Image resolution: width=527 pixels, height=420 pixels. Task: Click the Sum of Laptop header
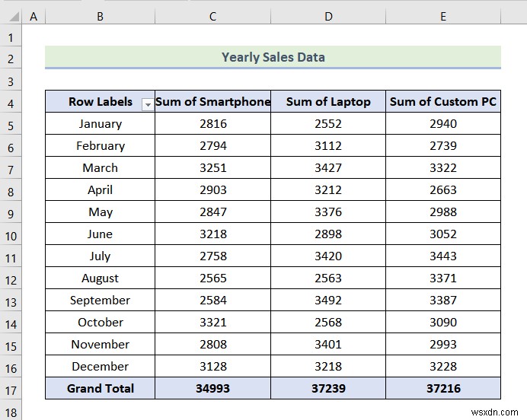click(328, 101)
